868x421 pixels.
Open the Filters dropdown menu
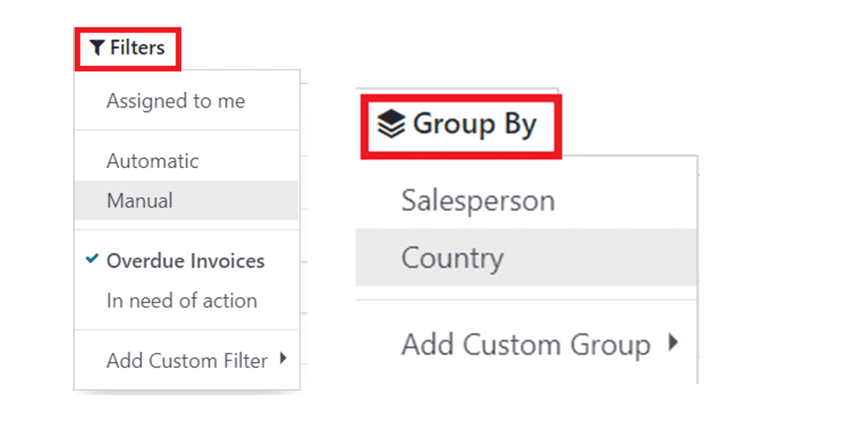(128, 48)
